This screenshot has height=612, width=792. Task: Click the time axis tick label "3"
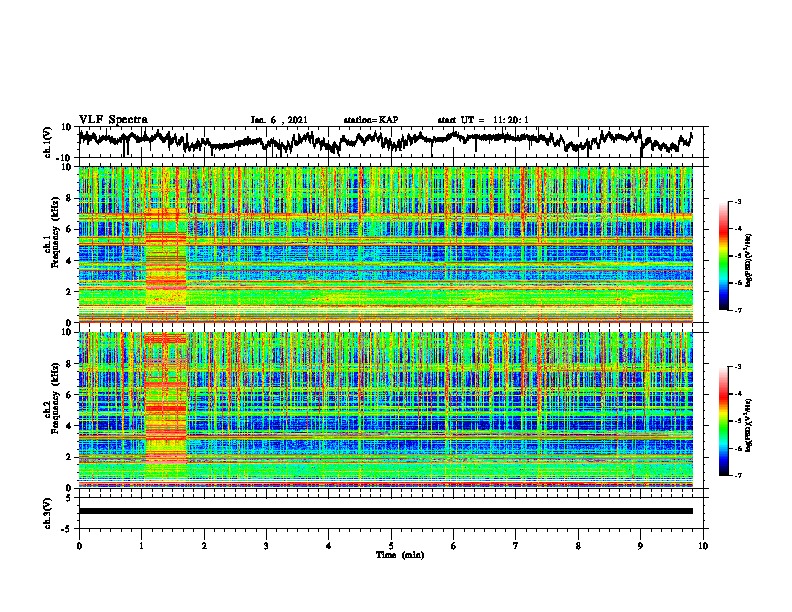click(266, 546)
